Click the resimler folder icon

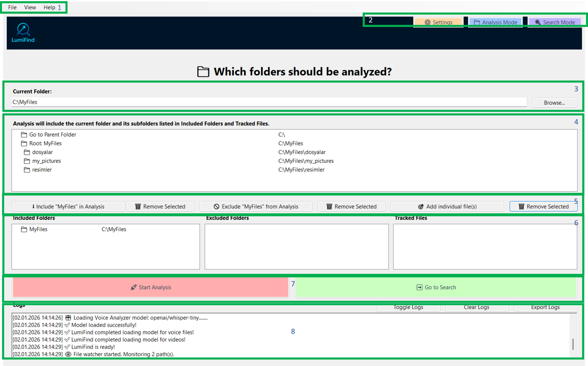[x=27, y=170]
